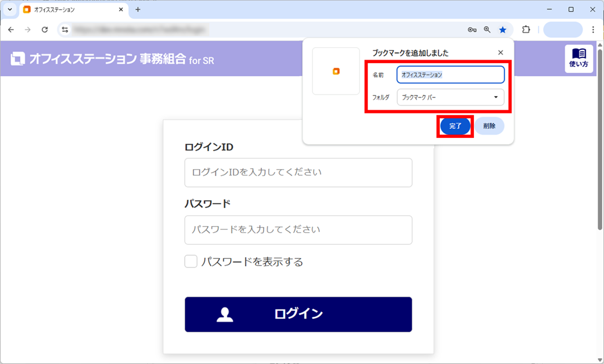Open Chrome three-dot menu
The height and width of the screenshot is (364, 604).
coord(593,30)
